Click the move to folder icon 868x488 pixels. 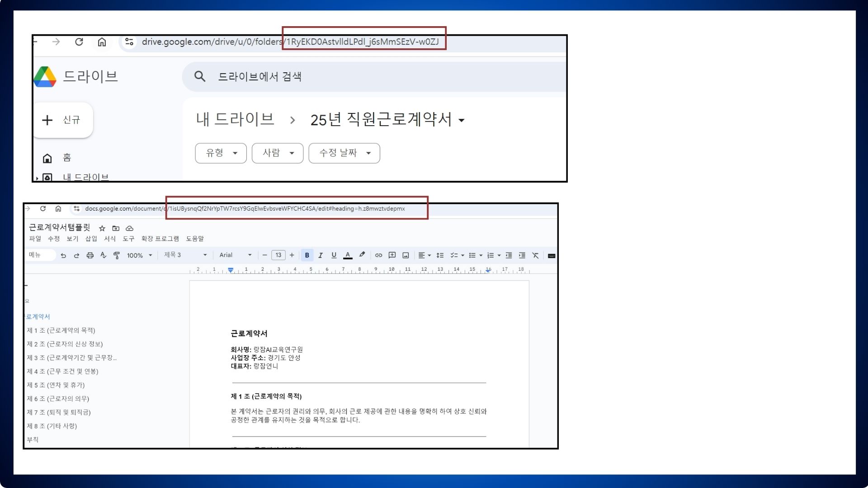pyautogui.click(x=116, y=228)
